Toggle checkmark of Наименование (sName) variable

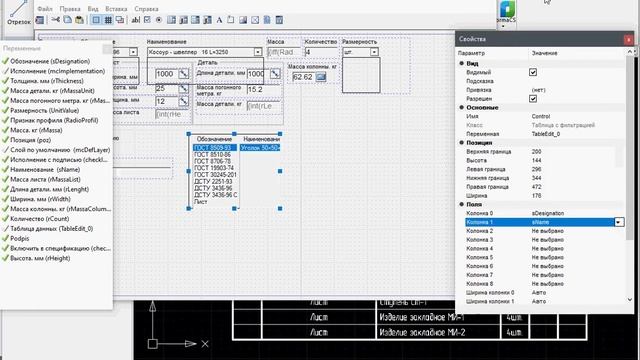(5, 169)
